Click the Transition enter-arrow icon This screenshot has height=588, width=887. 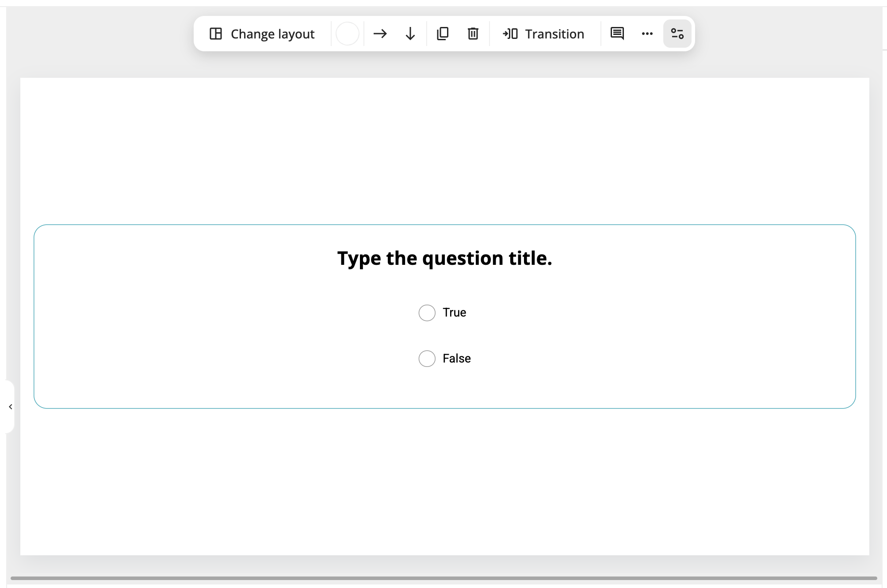(510, 34)
